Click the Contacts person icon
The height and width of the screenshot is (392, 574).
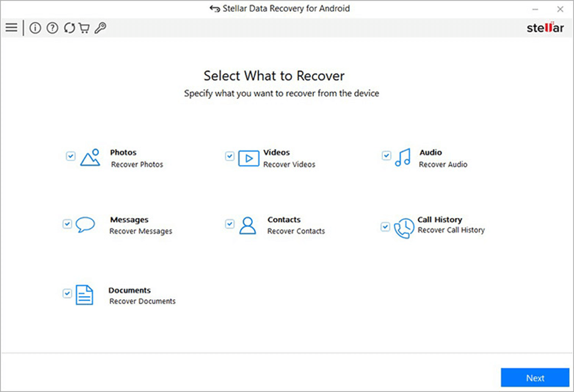coord(247,225)
